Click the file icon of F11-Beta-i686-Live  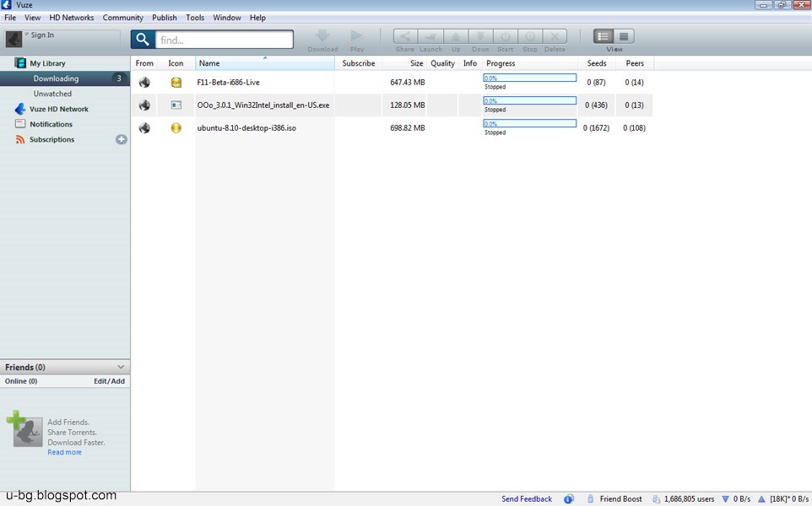176,83
